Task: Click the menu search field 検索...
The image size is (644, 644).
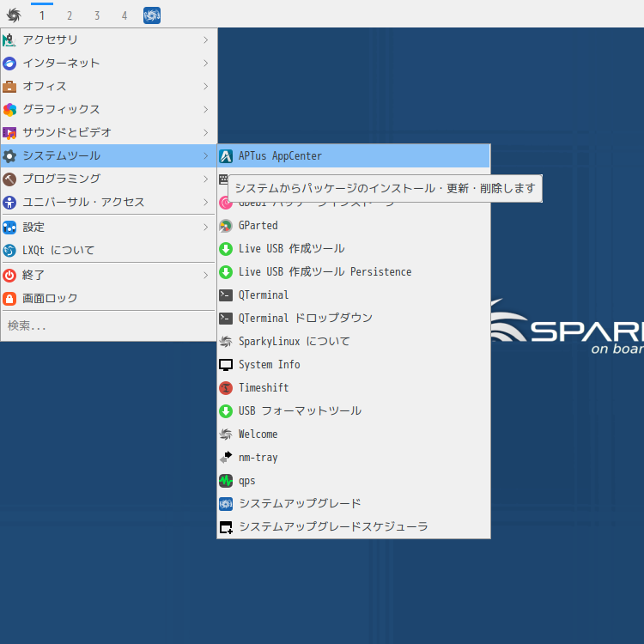Action: tap(108, 326)
